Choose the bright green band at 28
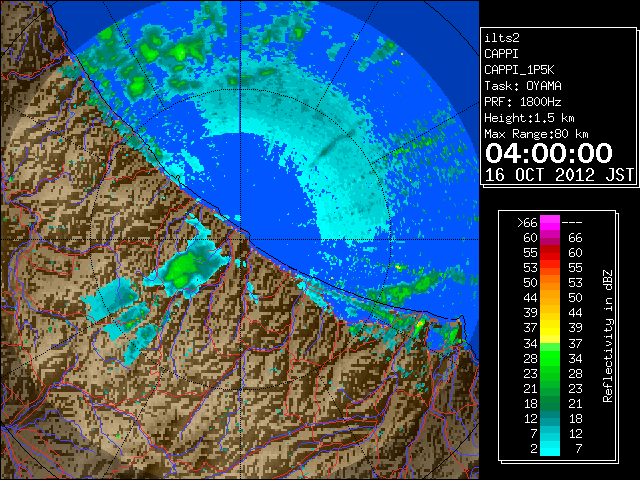The height and width of the screenshot is (480, 640). click(550, 358)
